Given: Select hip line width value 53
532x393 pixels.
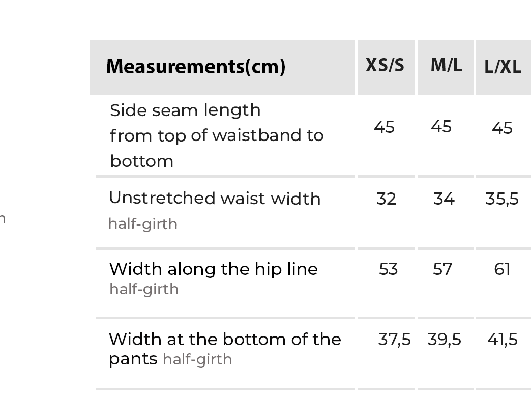Looking at the screenshot, I should pos(388,269).
